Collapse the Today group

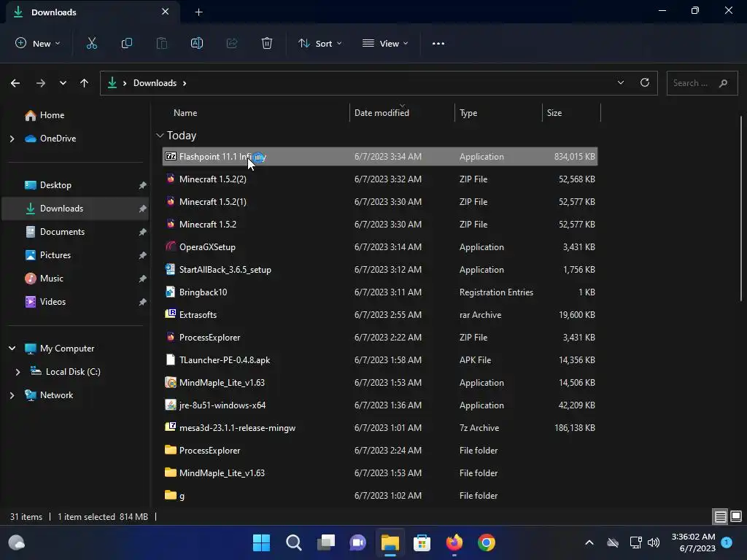tap(160, 136)
